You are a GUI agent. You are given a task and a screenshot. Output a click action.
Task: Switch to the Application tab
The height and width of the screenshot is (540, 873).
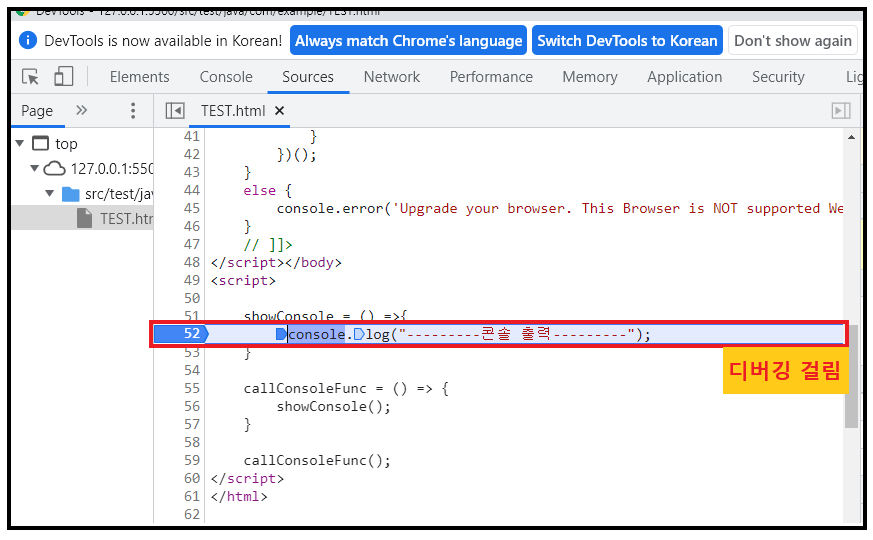[x=684, y=77]
